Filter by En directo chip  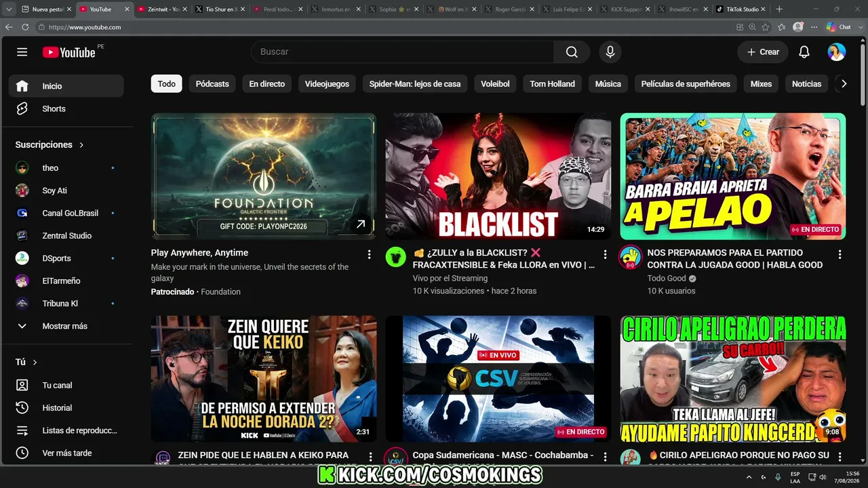pyautogui.click(x=267, y=84)
